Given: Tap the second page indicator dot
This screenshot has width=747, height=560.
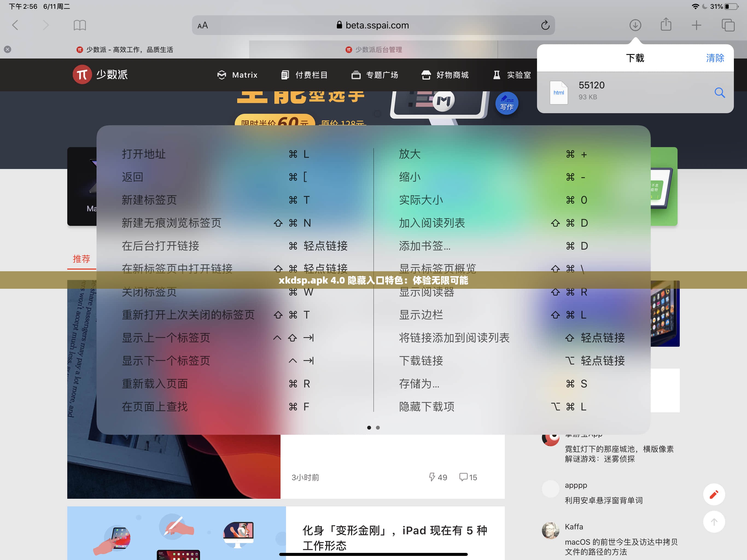Looking at the screenshot, I should pos(378,428).
